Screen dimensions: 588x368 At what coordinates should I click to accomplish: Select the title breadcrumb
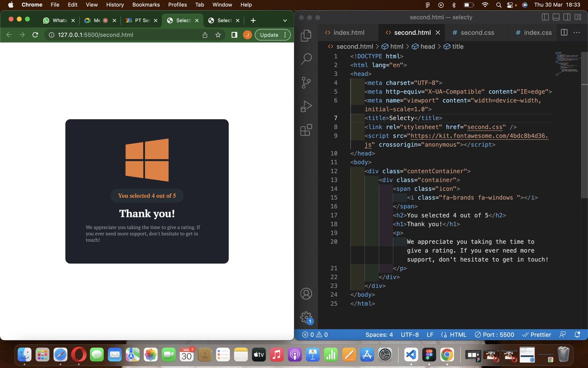point(453,46)
